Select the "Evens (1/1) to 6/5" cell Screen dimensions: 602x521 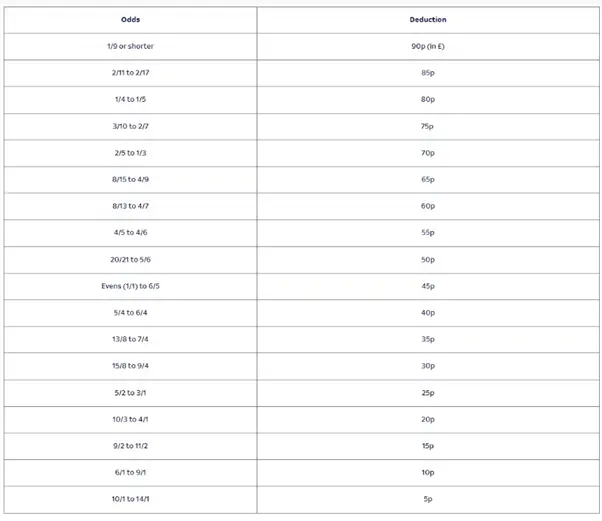130,286
